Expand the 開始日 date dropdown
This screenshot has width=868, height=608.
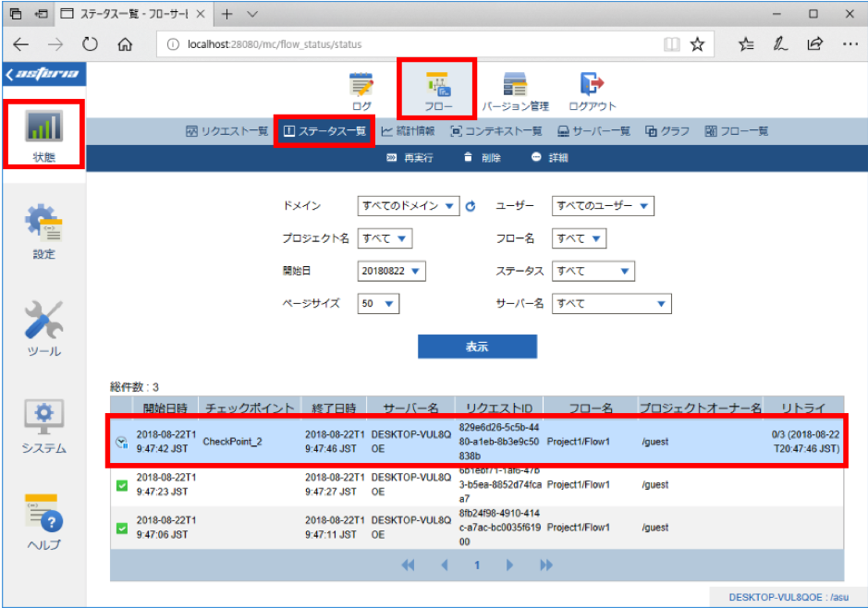coord(391,271)
